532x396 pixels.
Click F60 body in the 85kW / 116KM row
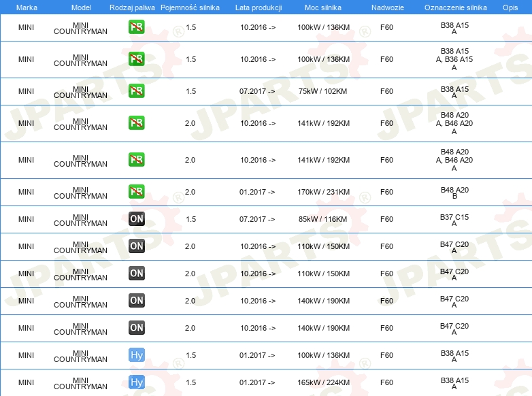coord(387,219)
